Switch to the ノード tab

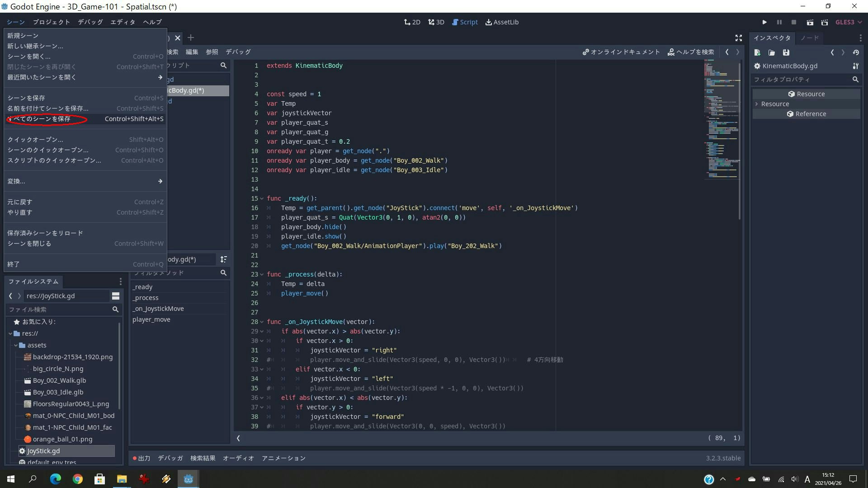(x=809, y=38)
